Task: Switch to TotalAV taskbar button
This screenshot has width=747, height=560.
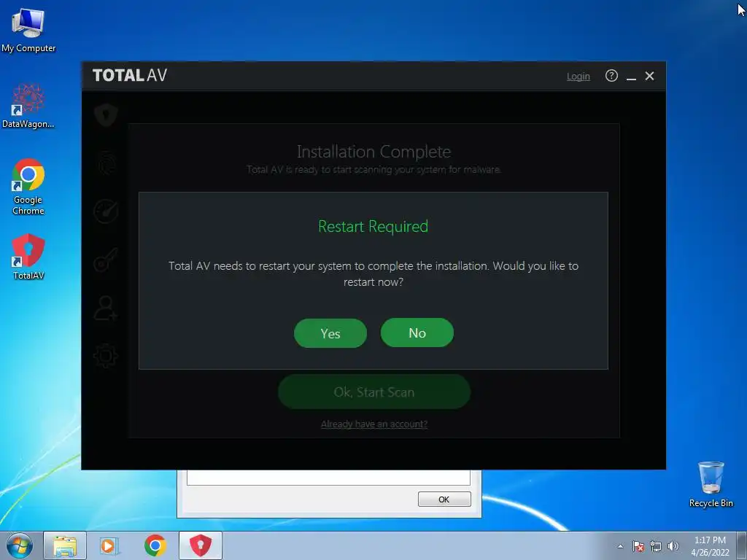Action: tap(201, 545)
